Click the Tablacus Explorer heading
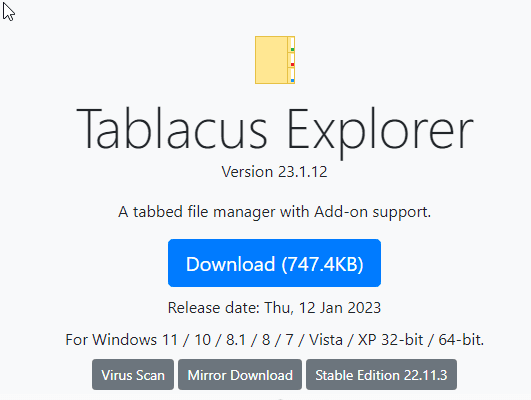Screen dimensions: 531x400 275,130
